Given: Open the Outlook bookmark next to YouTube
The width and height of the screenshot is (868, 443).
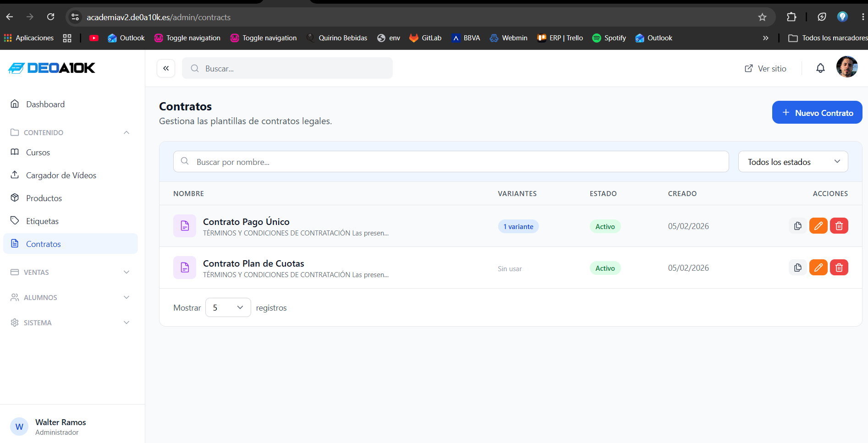Looking at the screenshot, I should 126,38.
